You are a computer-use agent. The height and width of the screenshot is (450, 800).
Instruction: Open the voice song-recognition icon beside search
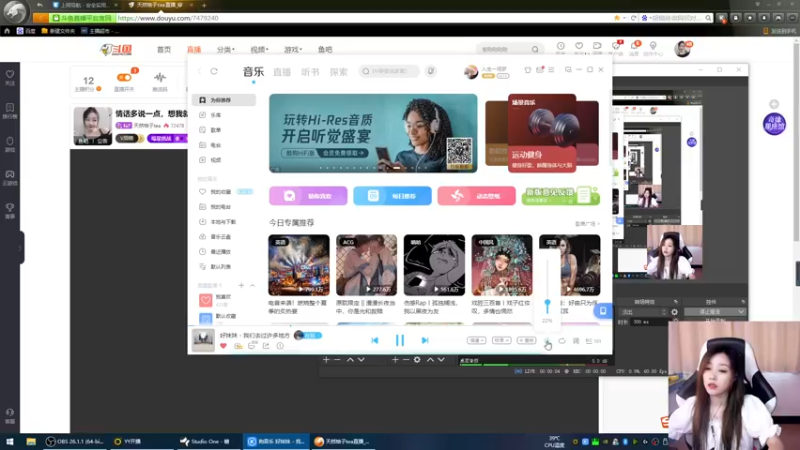(x=431, y=71)
